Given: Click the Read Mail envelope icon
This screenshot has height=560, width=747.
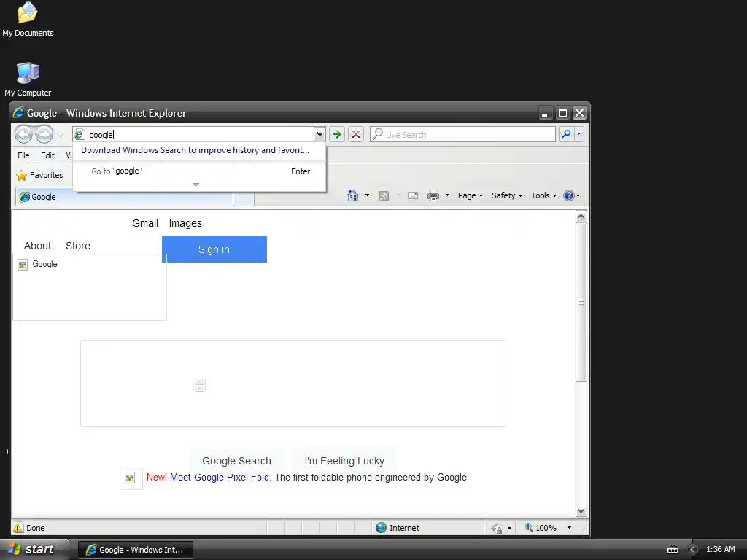Looking at the screenshot, I should (413, 195).
